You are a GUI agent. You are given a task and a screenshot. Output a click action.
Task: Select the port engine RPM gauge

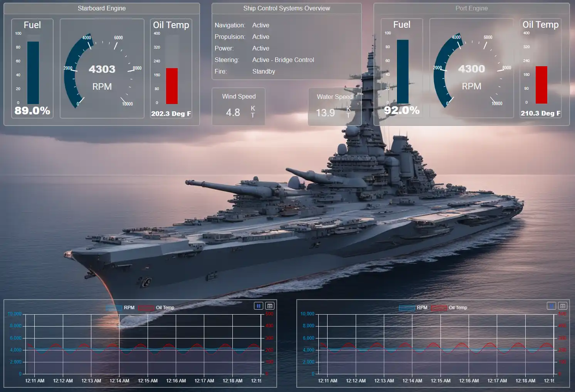471,69
